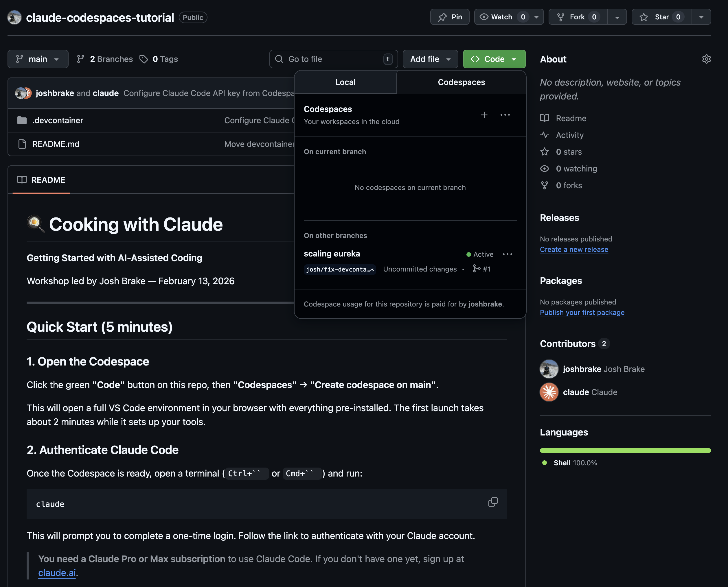
Task: Open the Releases section heading
Action: tap(560, 218)
